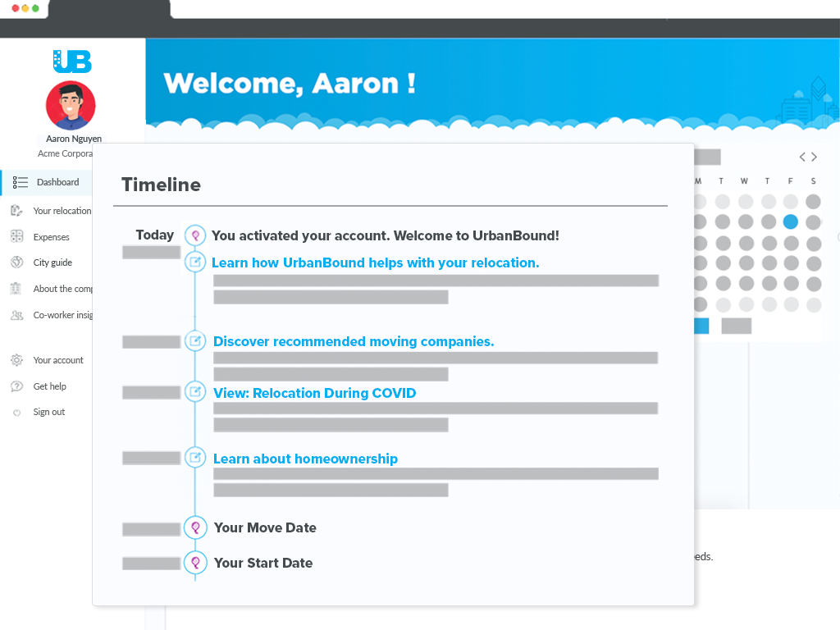Viewport: 840px width, 630px height.
Task: Click the edit icon beside 'Learn about homeownership'
Action: point(195,458)
